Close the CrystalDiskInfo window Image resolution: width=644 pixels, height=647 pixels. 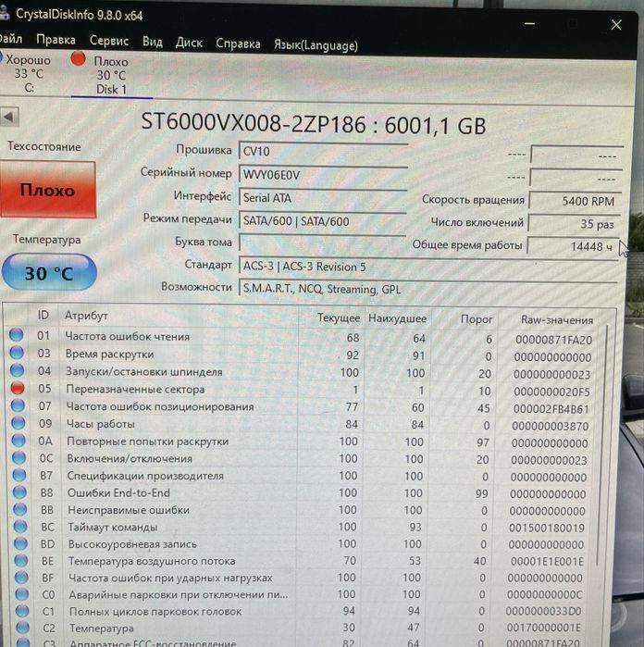tap(616, 25)
